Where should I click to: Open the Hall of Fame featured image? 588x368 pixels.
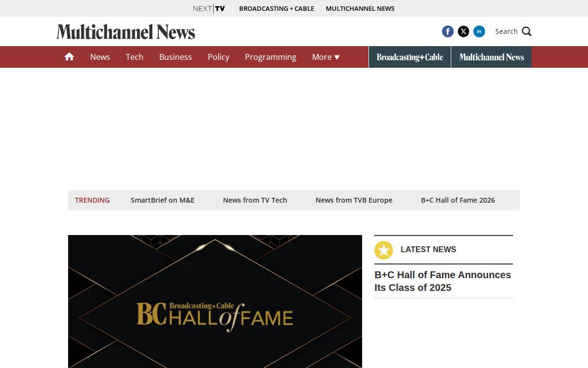[215, 301]
